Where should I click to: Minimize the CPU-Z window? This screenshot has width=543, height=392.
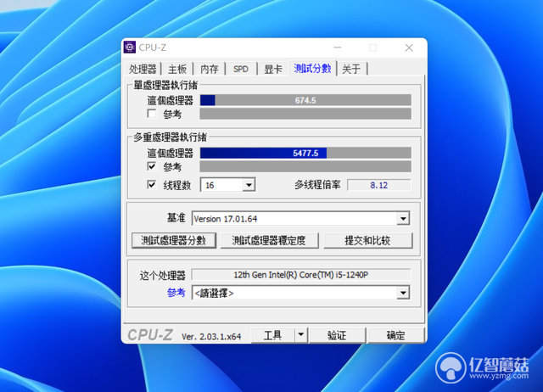click(x=338, y=48)
